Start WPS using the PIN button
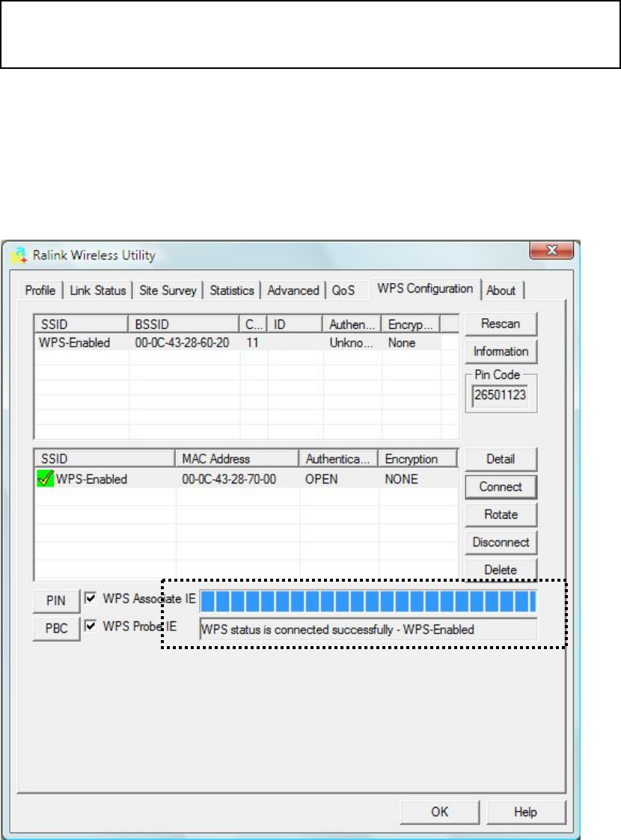 [x=55, y=600]
